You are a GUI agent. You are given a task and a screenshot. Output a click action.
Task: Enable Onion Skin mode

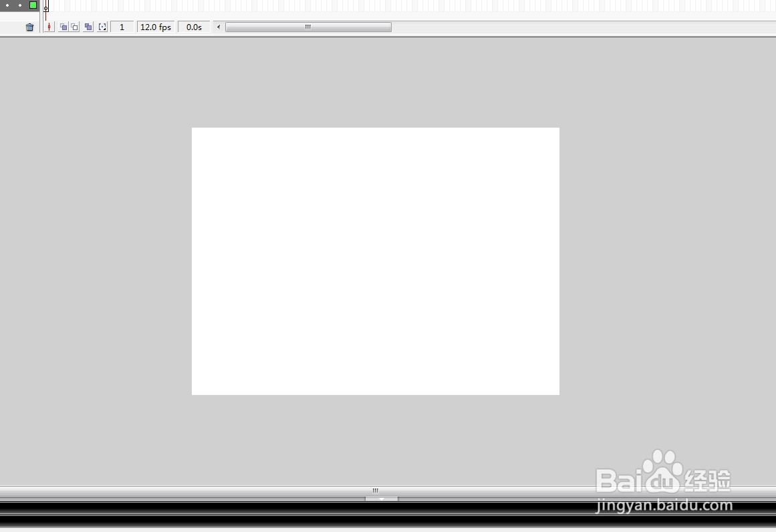coord(63,27)
